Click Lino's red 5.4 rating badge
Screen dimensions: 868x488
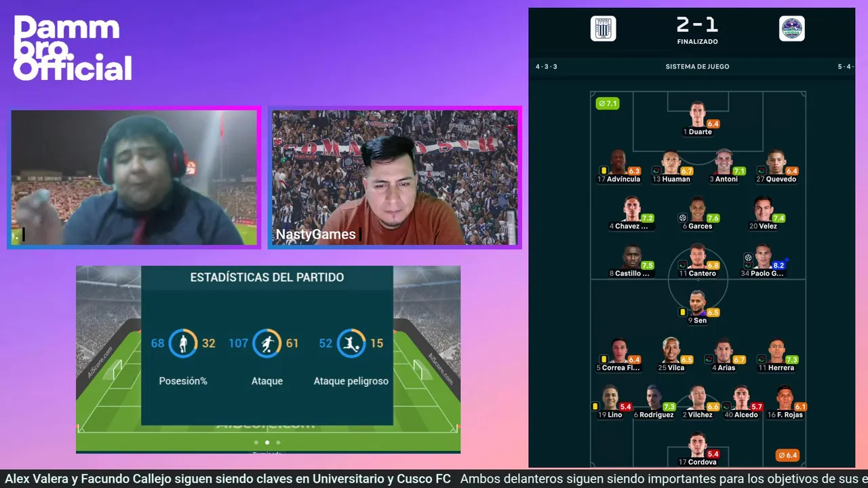click(625, 407)
